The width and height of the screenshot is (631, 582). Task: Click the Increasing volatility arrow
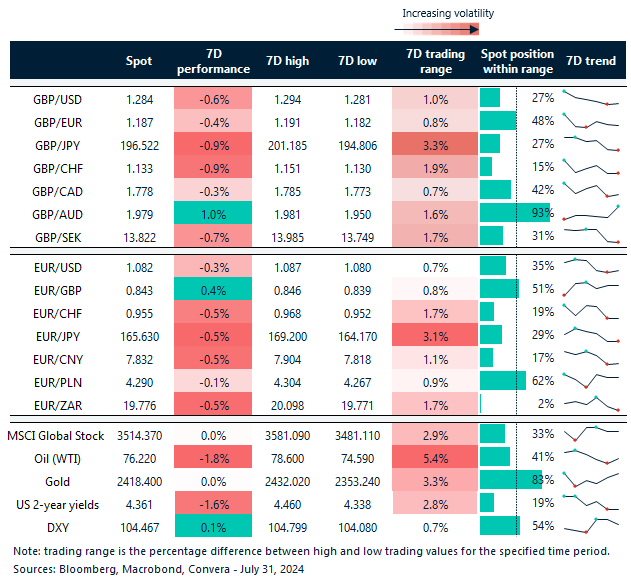point(447,31)
